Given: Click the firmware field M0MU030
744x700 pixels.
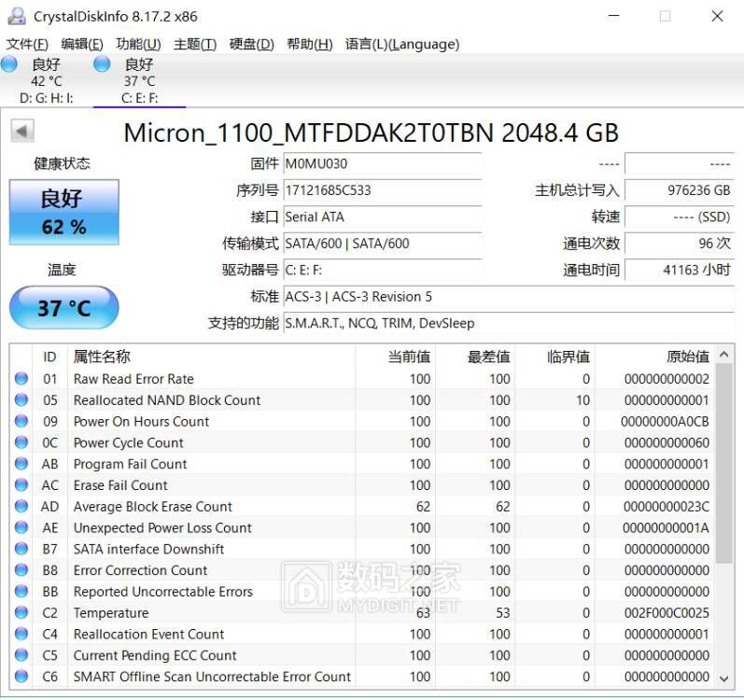Looking at the screenshot, I should pos(383,163).
